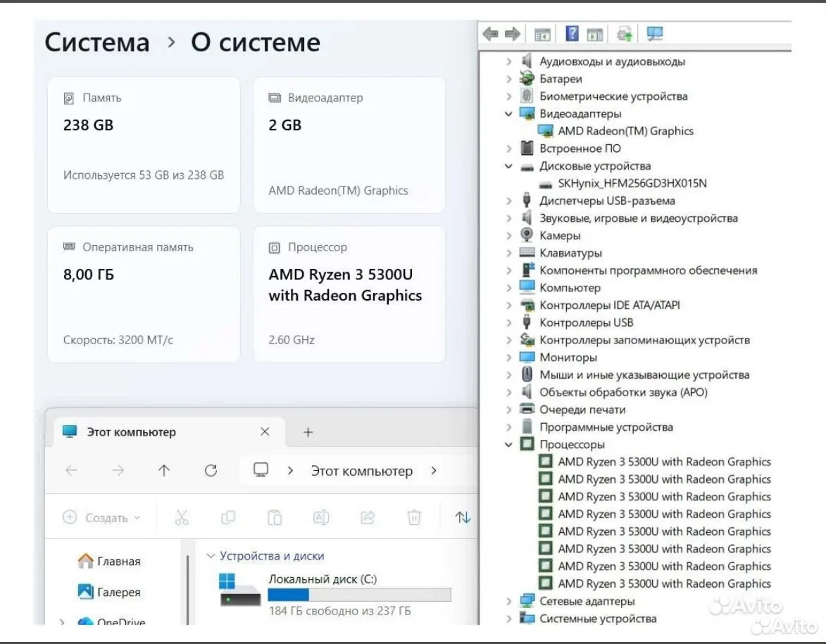This screenshot has height=644, width=826.
Task: Click the Paste icon in Explorer toolbar
Action: pyautogui.click(x=275, y=517)
